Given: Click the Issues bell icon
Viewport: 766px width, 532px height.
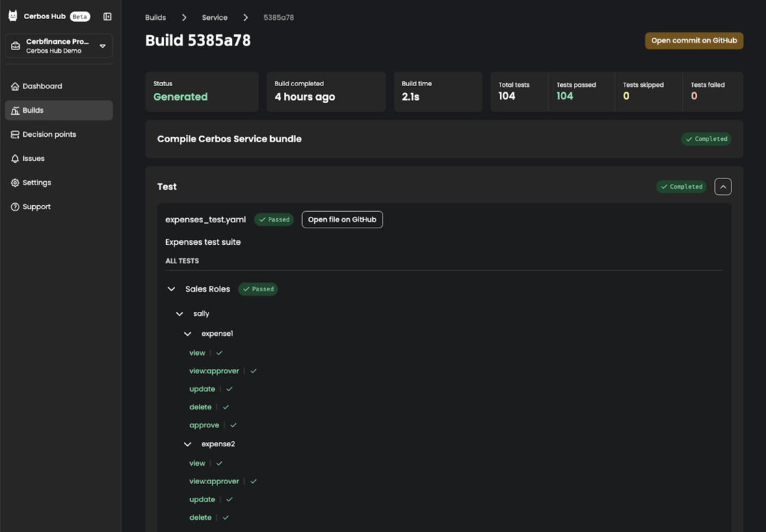Looking at the screenshot, I should [15, 159].
